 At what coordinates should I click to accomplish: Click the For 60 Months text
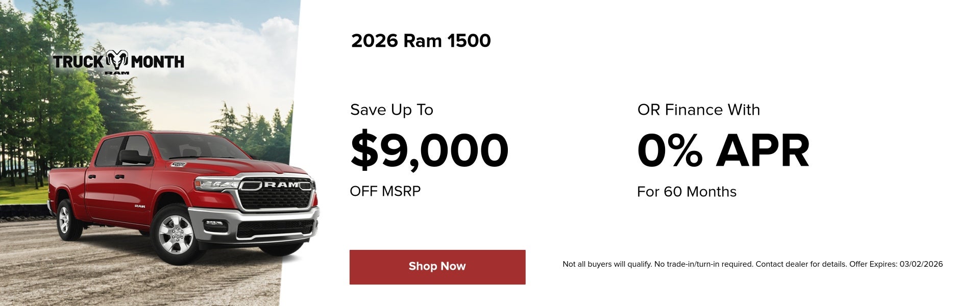[687, 192]
